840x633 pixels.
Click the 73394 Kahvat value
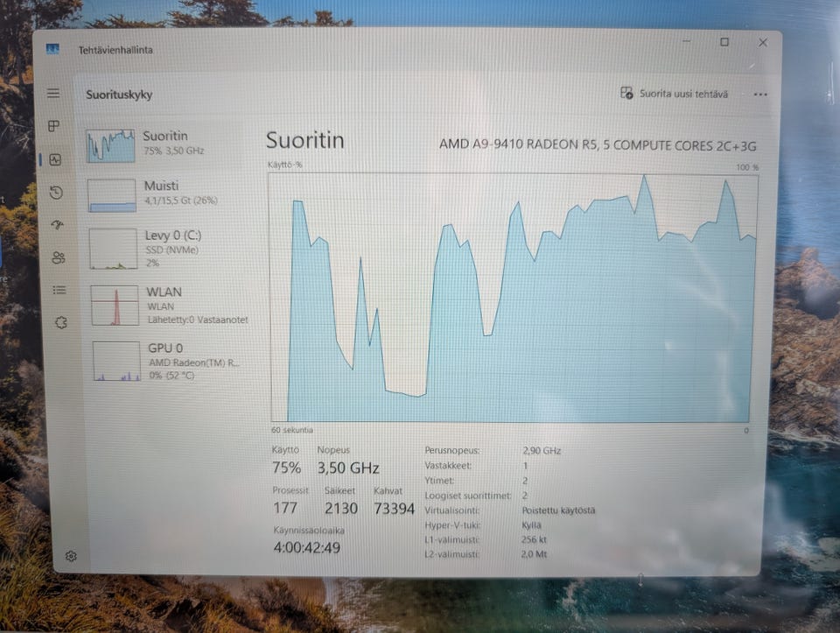pos(394,509)
